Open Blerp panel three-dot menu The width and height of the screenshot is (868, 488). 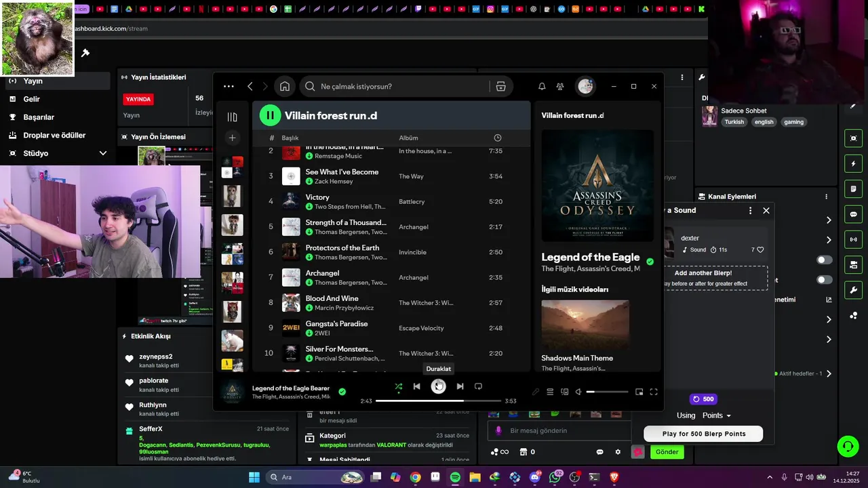point(750,211)
